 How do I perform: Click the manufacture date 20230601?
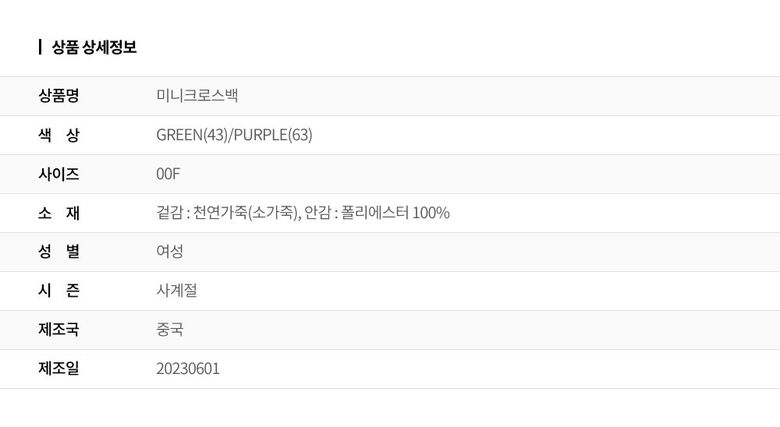pos(188,369)
